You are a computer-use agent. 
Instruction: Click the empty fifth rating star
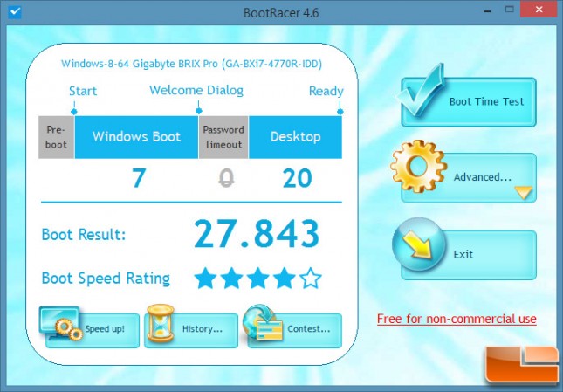click(x=310, y=278)
